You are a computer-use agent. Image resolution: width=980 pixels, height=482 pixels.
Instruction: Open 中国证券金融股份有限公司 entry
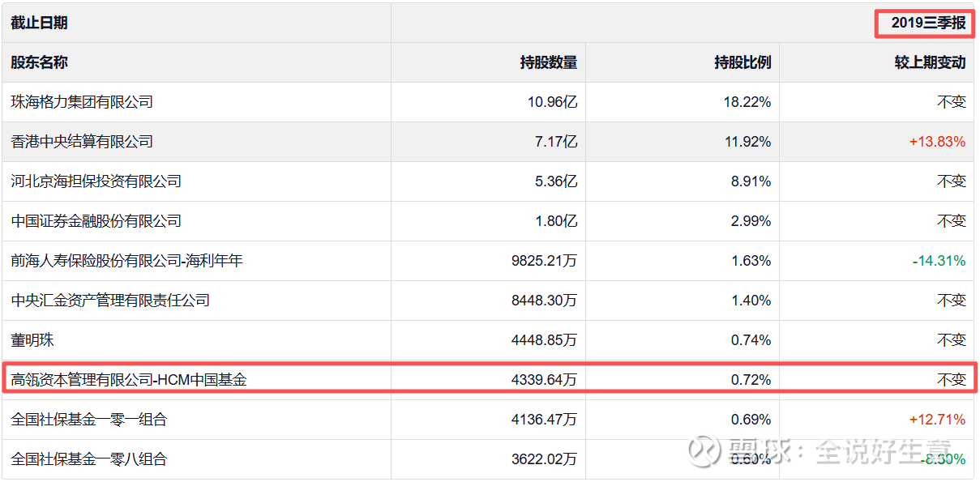click(x=96, y=221)
